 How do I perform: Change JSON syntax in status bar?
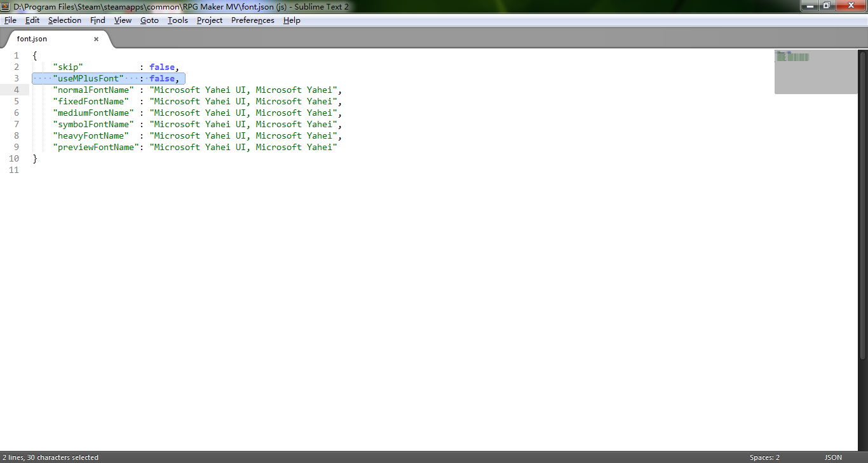coord(833,457)
